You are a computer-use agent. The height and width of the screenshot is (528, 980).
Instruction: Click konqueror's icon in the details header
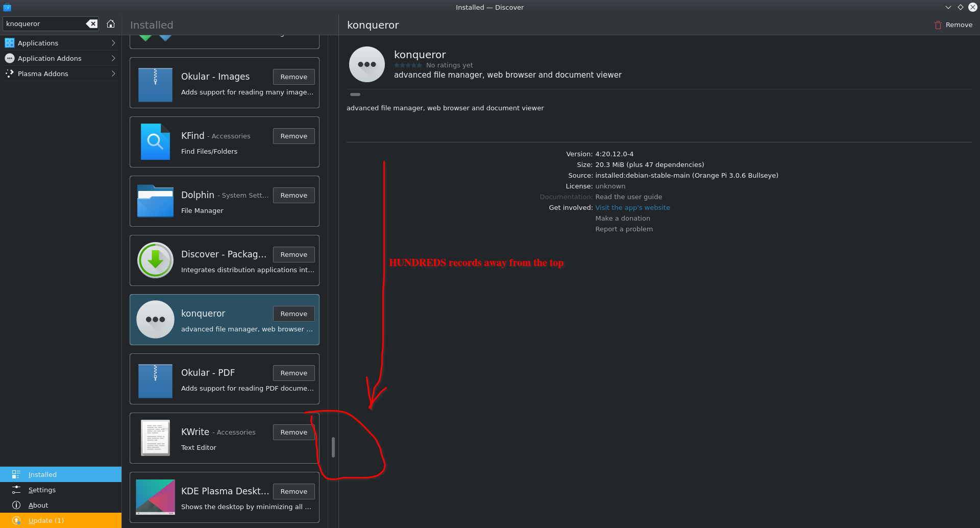[x=366, y=64]
